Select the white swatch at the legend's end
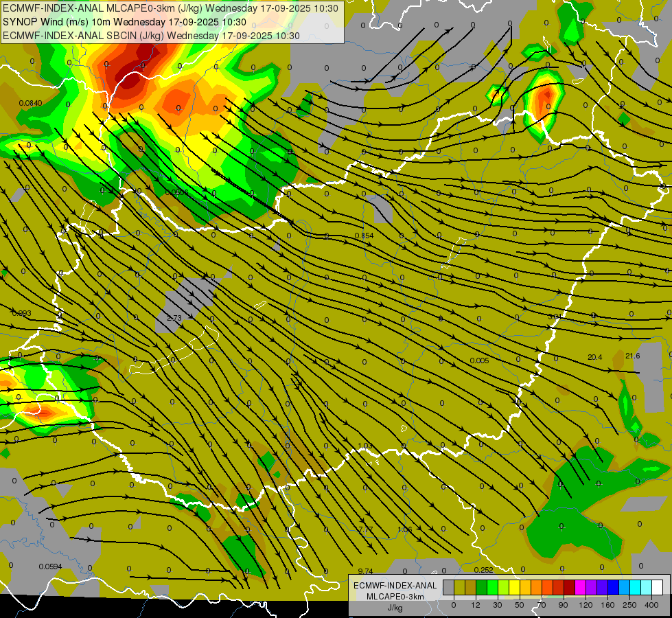 pos(658,587)
